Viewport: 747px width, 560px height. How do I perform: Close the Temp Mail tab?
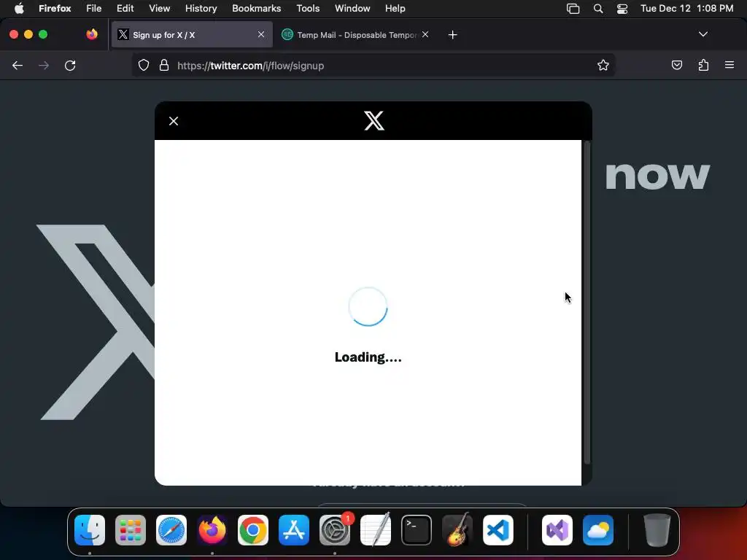(425, 34)
